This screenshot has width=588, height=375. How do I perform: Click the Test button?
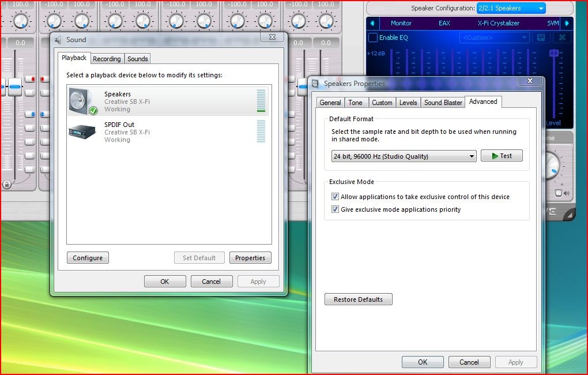coord(502,156)
